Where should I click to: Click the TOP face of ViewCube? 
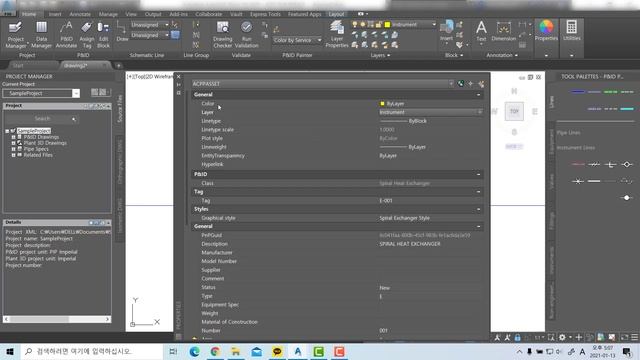point(514,111)
